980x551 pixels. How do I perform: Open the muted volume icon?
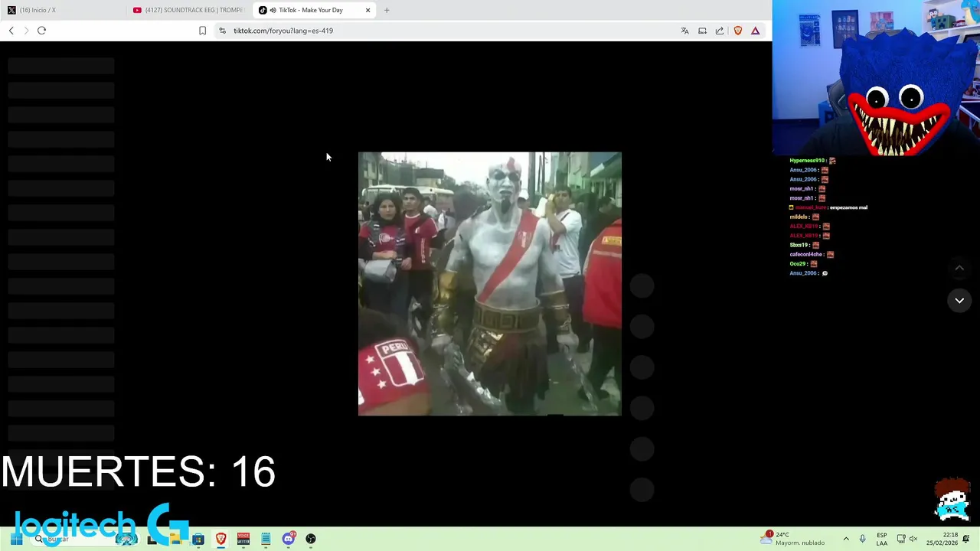[x=913, y=539]
